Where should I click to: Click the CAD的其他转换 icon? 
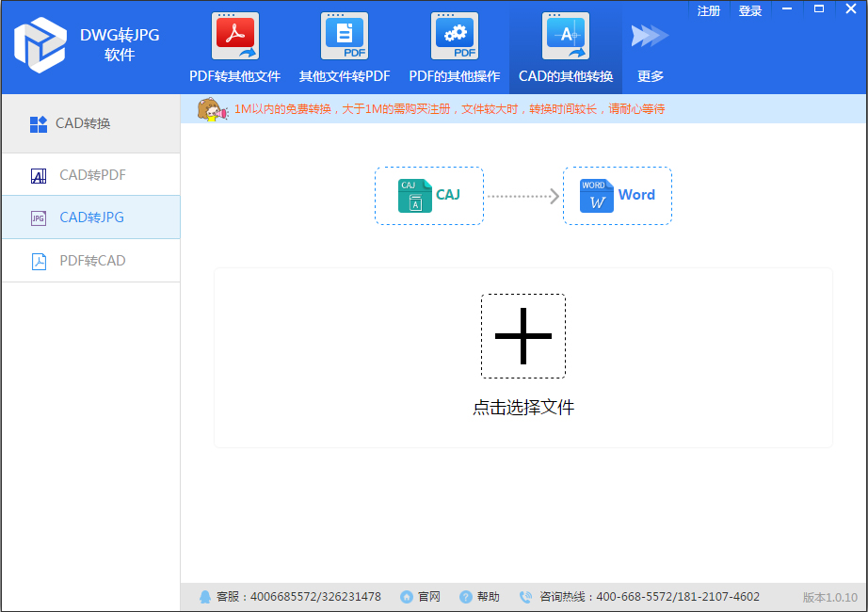[x=564, y=36]
